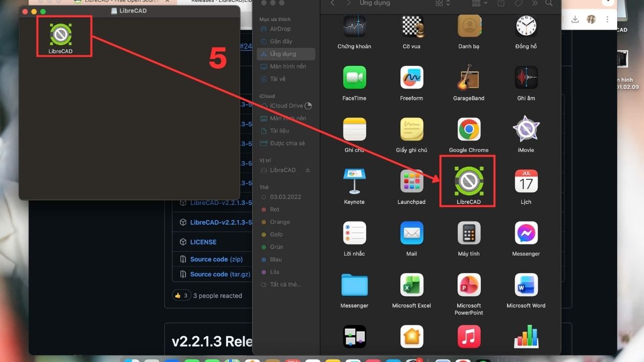This screenshot has height=362, width=644.
Task: Select the Lời nhắc reminders app
Action: point(354,233)
